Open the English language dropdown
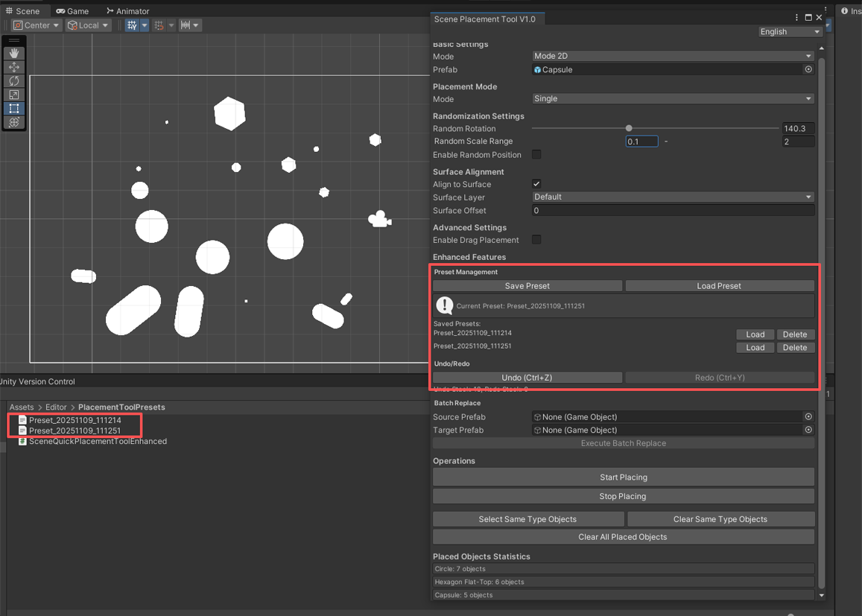This screenshot has height=616, width=862. tap(790, 32)
